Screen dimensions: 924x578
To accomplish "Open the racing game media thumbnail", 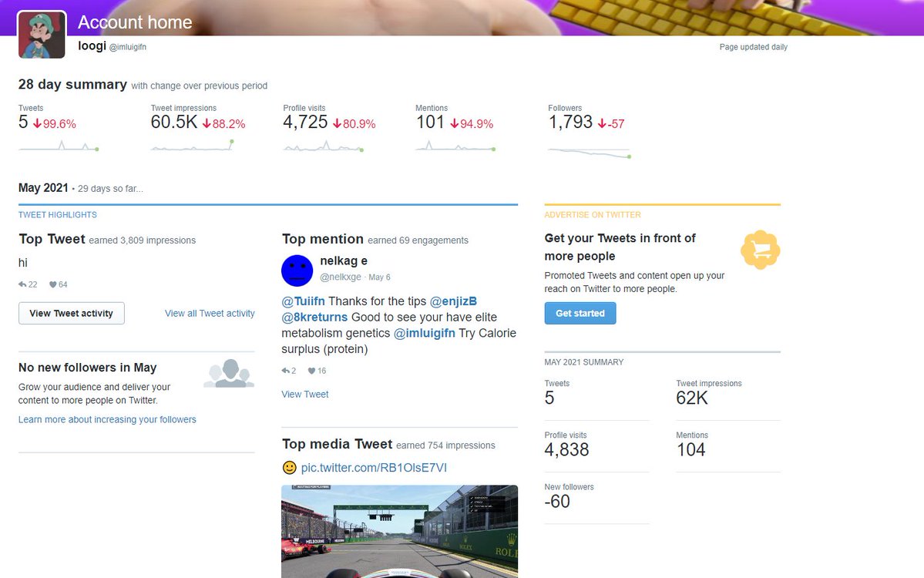I will tap(399, 532).
